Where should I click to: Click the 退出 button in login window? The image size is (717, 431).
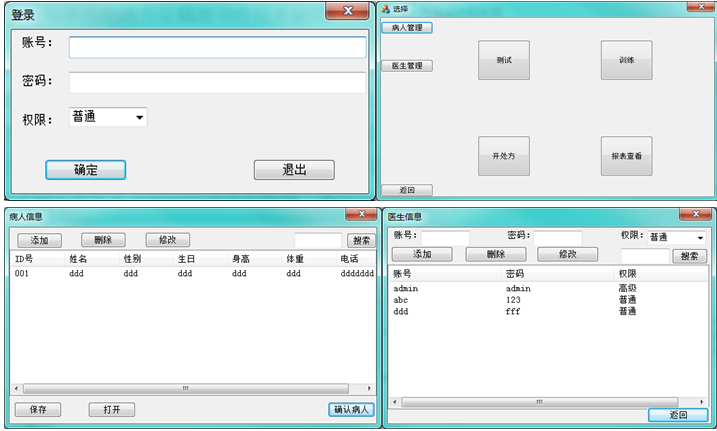point(294,170)
